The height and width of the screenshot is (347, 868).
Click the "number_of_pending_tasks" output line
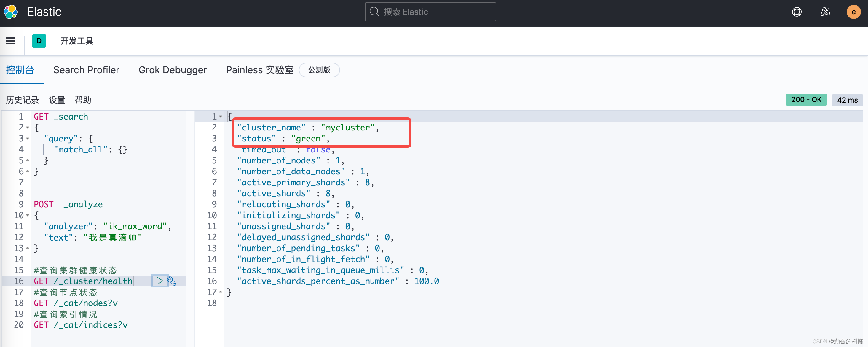(x=311, y=248)
